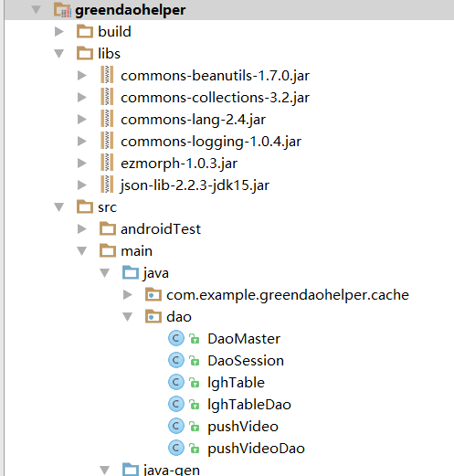Click the build folder icon
The width and height of the screenshot is (454, 476).
coord(85,31)
